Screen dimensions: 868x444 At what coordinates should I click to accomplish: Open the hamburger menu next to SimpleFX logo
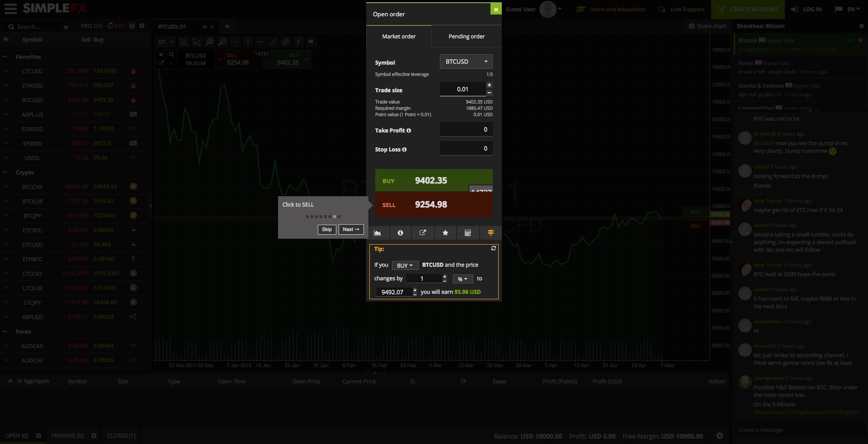click(10, 9)
